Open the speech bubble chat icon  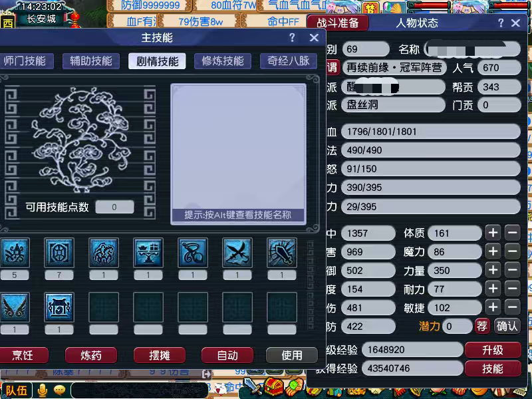[59, 390]
